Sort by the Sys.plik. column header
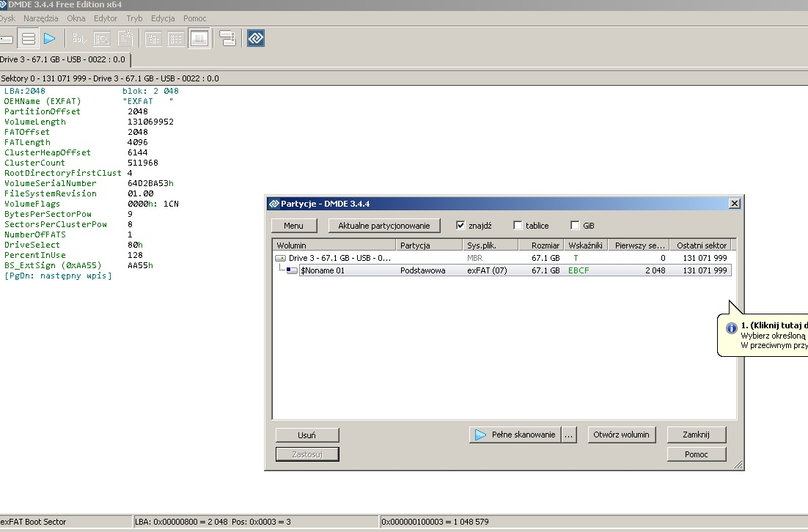Screen dimensions: 808x532 (x=490, y=245)
